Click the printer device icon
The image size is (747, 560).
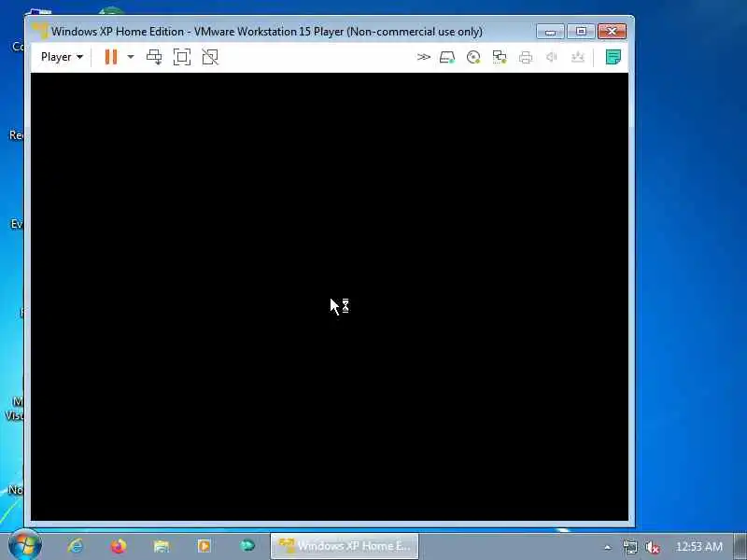point(526,57)
